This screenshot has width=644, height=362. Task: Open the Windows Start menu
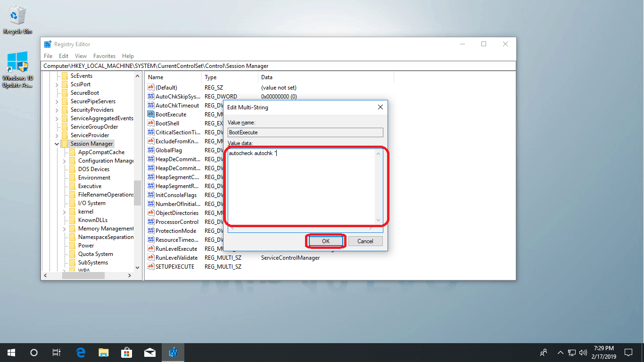pyautogui.click(x=11, y=352)
